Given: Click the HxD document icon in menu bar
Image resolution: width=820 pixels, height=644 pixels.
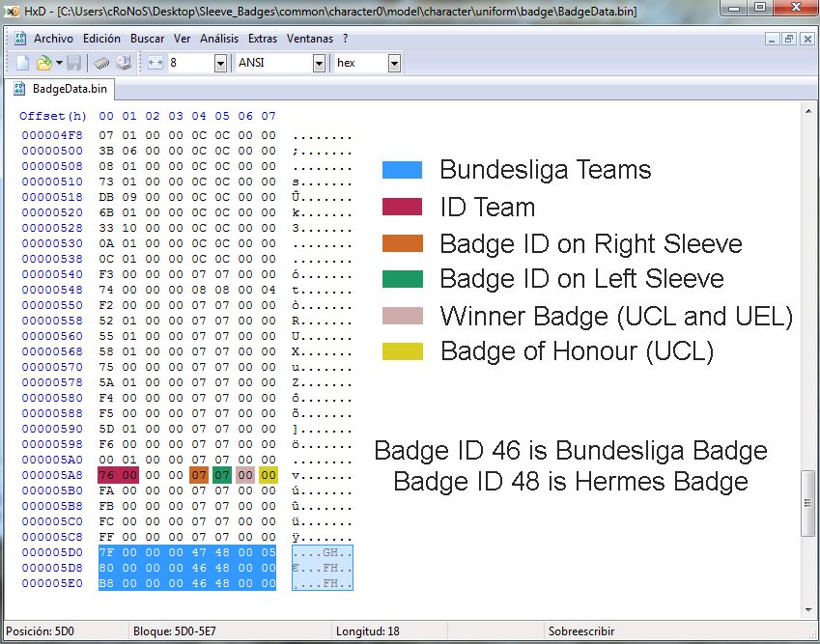Looking at the screenshot, I should click(19, 39).
